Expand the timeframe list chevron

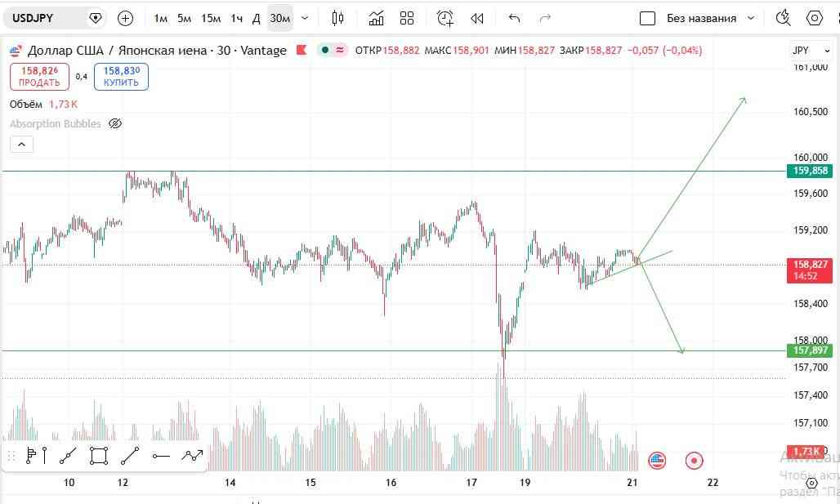tap(305, 18)
